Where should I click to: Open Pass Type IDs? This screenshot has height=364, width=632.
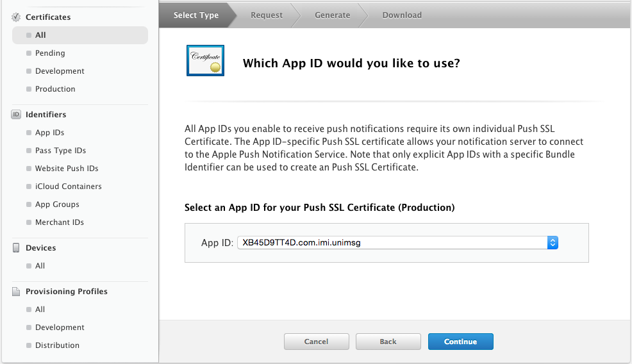click(x=60, y=151)
